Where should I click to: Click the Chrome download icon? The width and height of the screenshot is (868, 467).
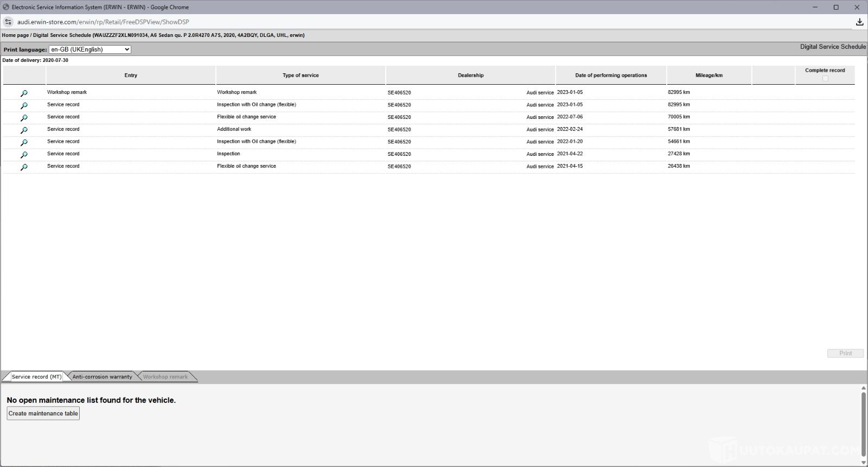pyautogui.click(x=859, y=22)
